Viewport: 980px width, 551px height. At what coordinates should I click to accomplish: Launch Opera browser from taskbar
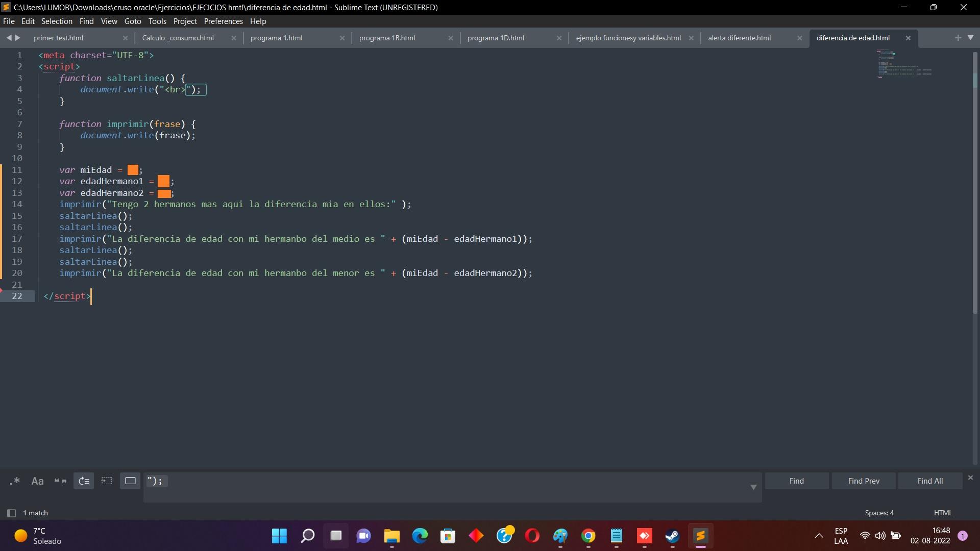532,536
